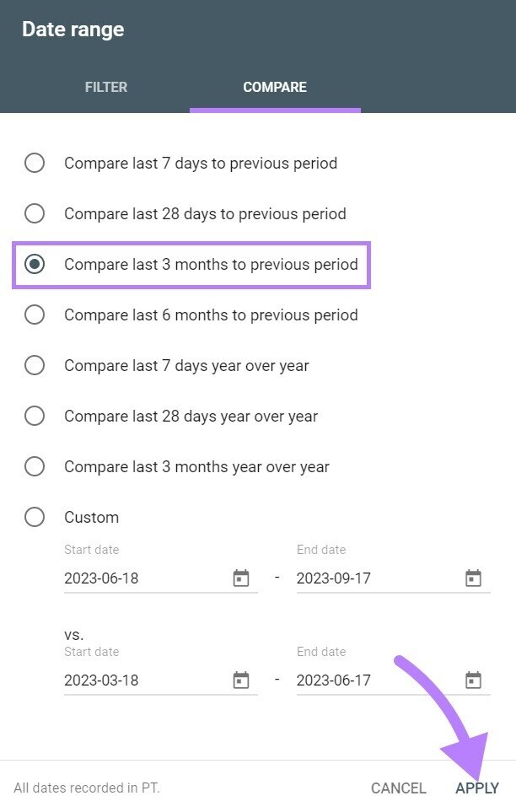Select compare last 28 days year over year
The height and width of the screenshot is (812, 516).
click(x=35, y=416)
